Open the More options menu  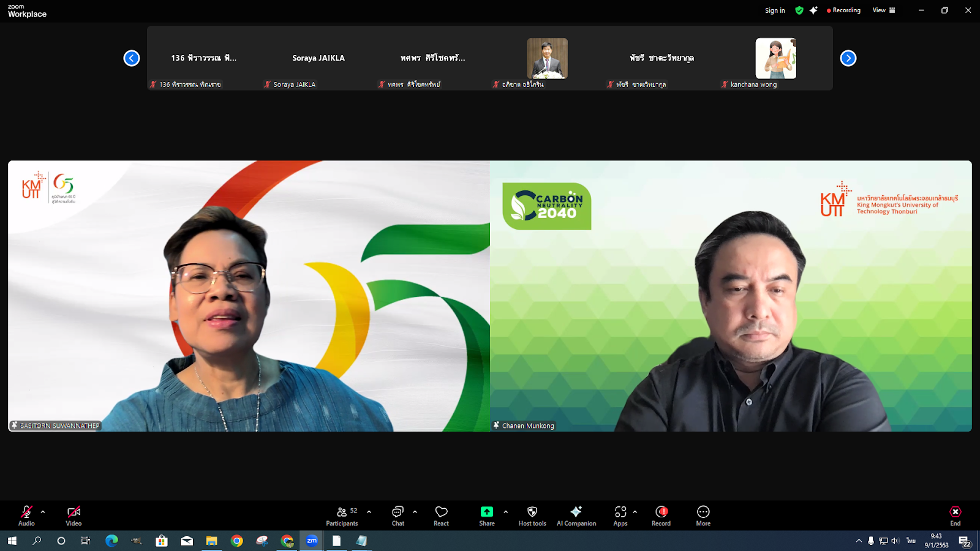(x=703, y=515)
